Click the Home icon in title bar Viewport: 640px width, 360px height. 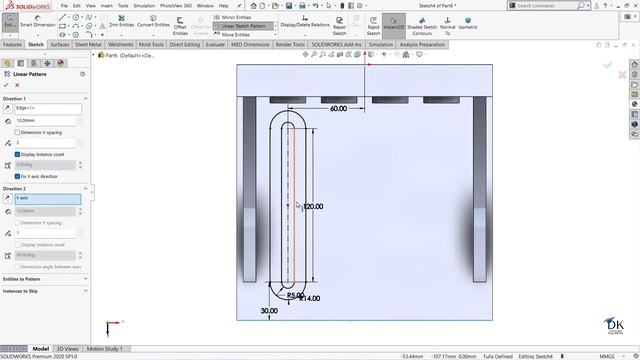tap(253, 6)
